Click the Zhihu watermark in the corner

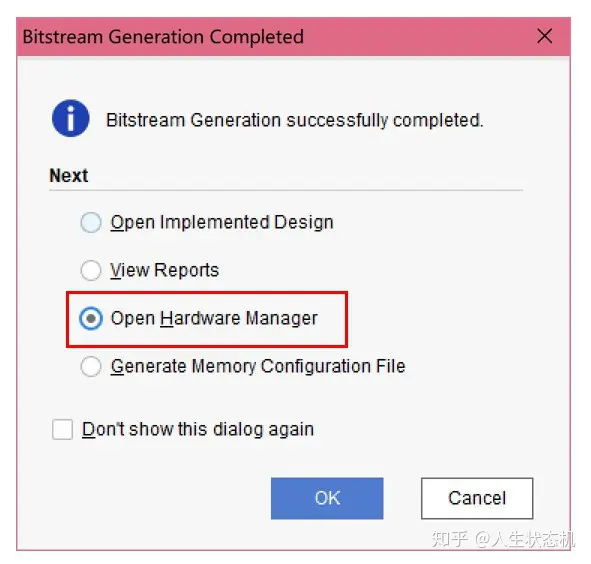503,539
